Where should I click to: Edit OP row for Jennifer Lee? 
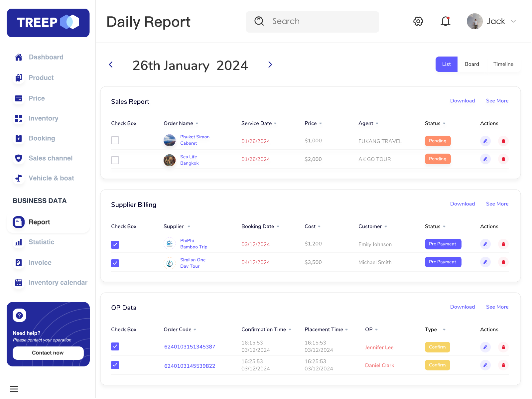[485, 347]
